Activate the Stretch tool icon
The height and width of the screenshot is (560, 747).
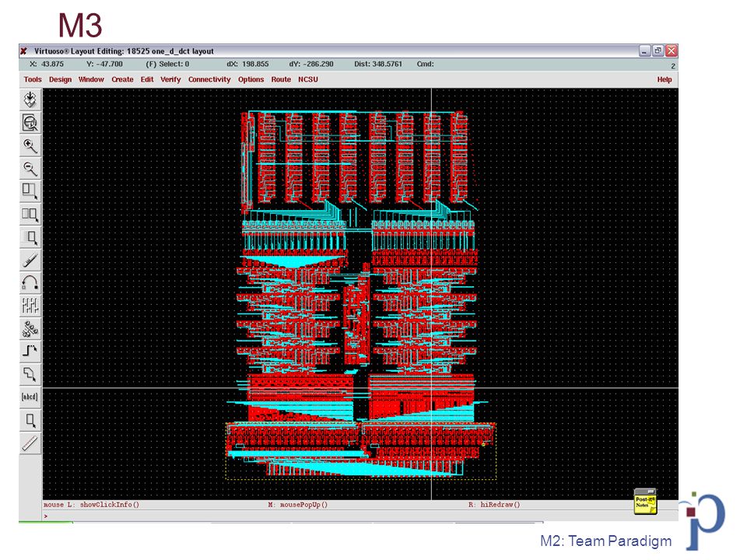point(30,191)
